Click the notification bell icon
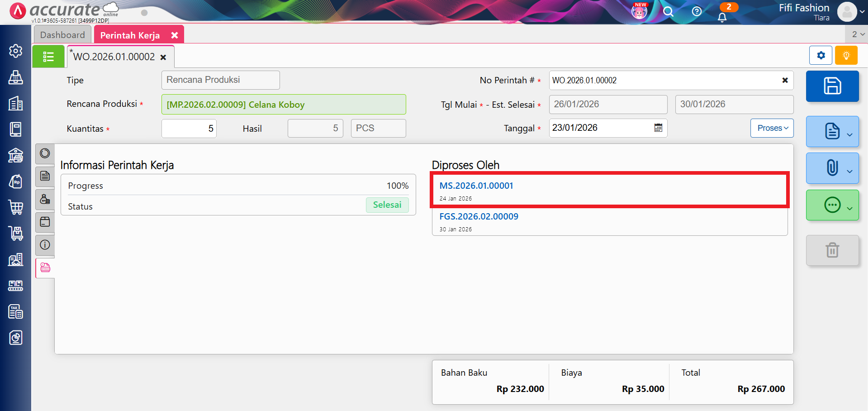 pyautogui.click(x=722, y=17)
